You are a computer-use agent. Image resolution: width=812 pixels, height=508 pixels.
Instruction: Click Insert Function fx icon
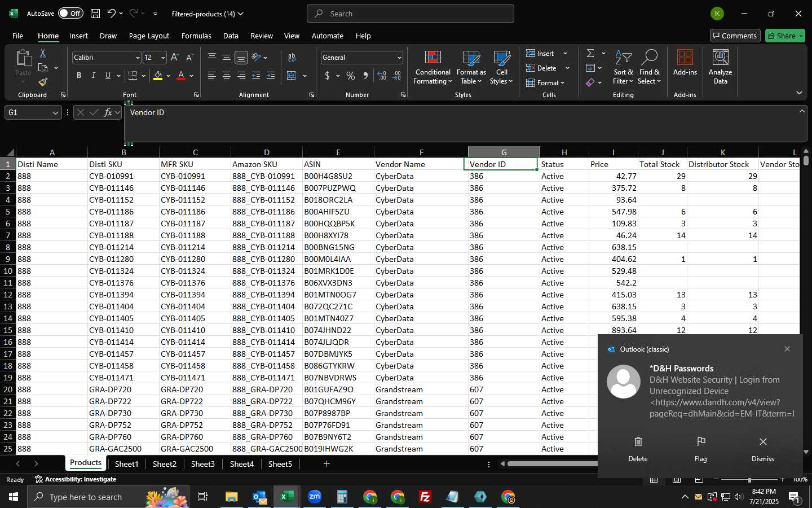[x=108, y=112]
